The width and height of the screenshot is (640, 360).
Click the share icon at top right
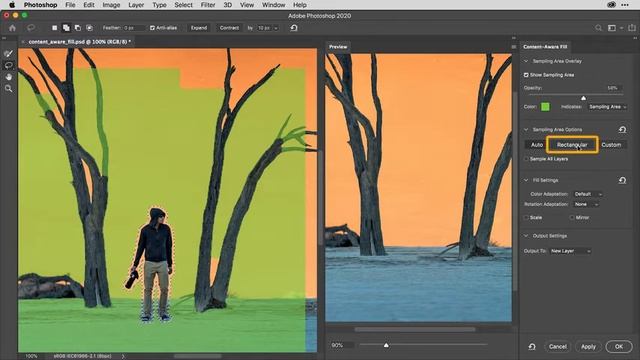[x=632, y=28]
